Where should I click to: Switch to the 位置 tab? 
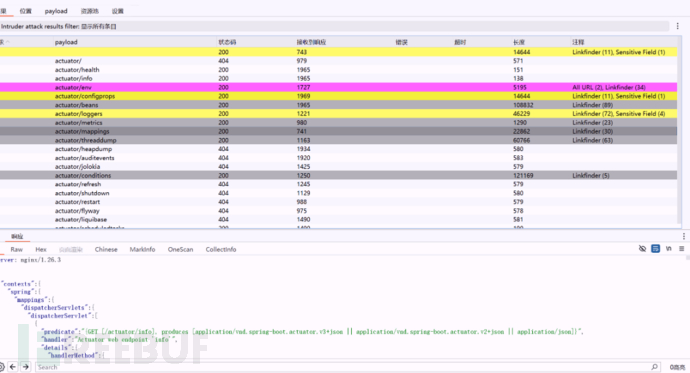(x=26, y=11)
